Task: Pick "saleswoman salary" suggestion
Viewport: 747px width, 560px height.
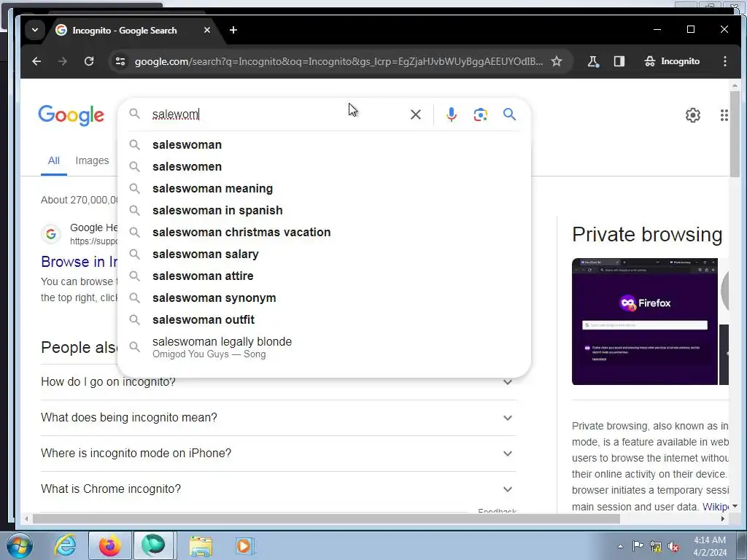Action: point(324,254)
